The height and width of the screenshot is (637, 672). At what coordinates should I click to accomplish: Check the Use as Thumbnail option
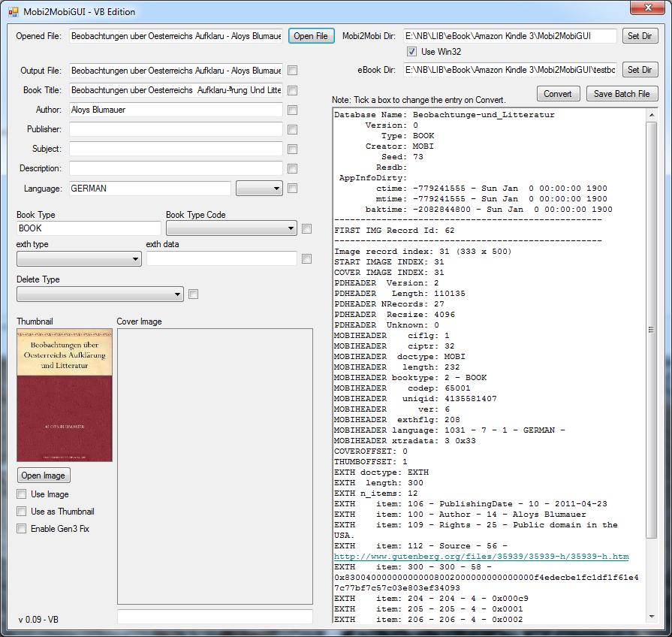[x=21, y=512]
